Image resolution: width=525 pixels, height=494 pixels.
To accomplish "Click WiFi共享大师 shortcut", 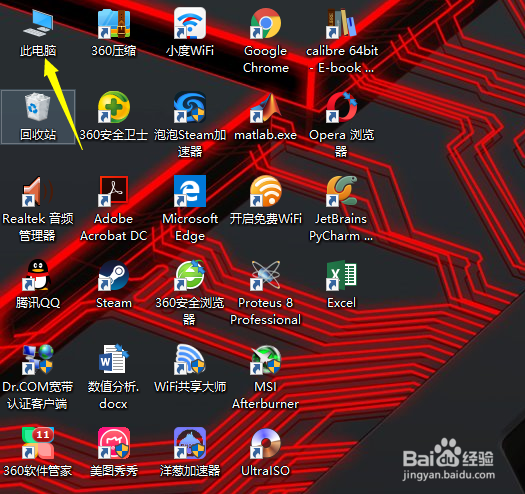I will tap(190, 359).
